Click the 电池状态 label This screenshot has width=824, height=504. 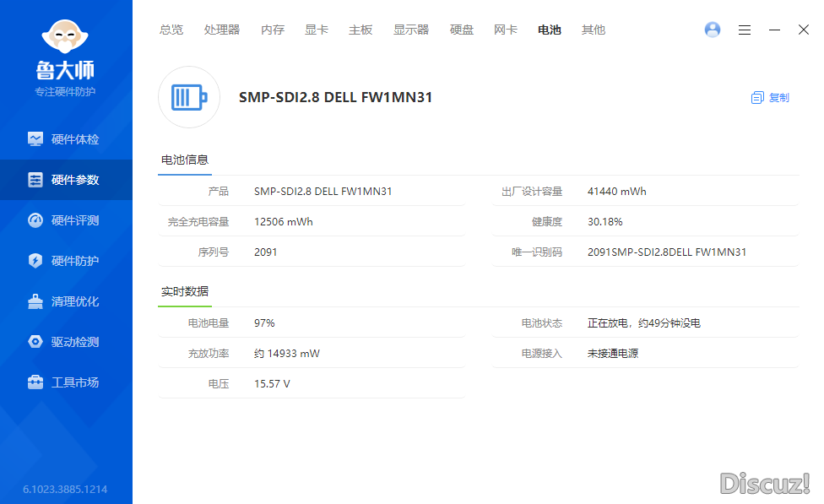[542, 323]
